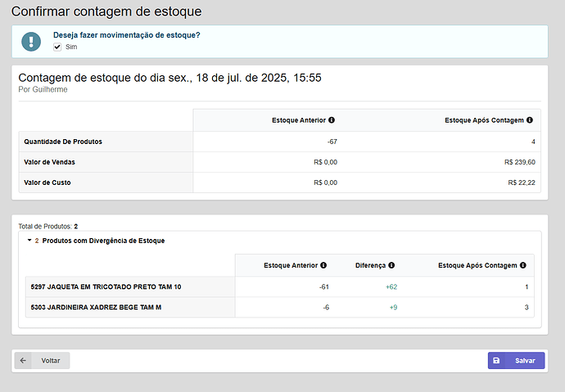
Task: Select the 5297 Jaqueta em Tricotado Preto row
Action: [106, 287]
